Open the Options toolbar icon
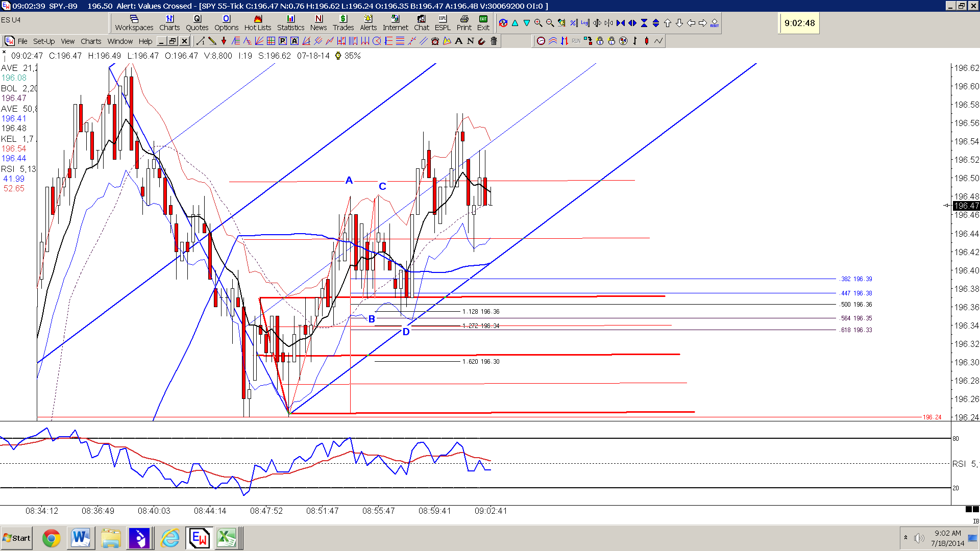Viewport: 980px width, 551px height. pos(226,23)
